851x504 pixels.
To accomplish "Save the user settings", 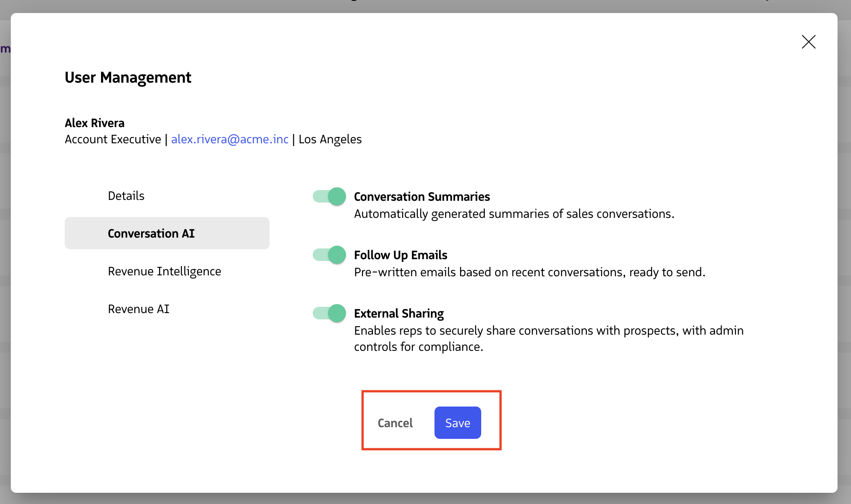I will coord(457,423).
